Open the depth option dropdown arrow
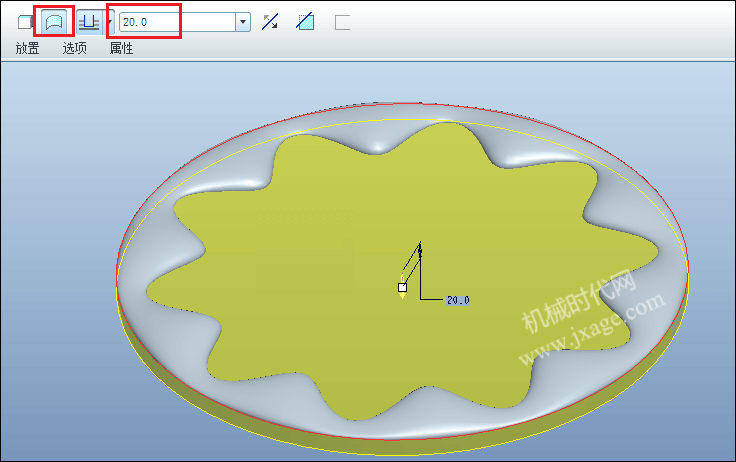Image resolution: width=736 pixels, height=462 pixels. click(x=109, y=22)
